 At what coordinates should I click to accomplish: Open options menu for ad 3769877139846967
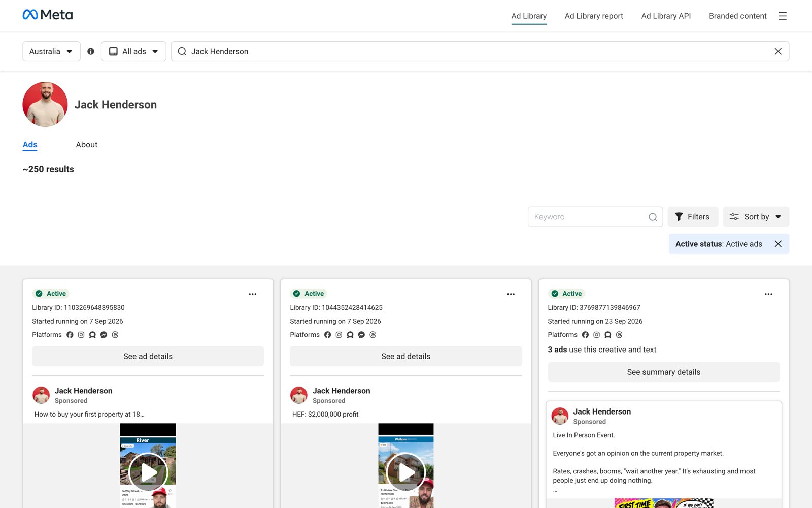[768, 294]
